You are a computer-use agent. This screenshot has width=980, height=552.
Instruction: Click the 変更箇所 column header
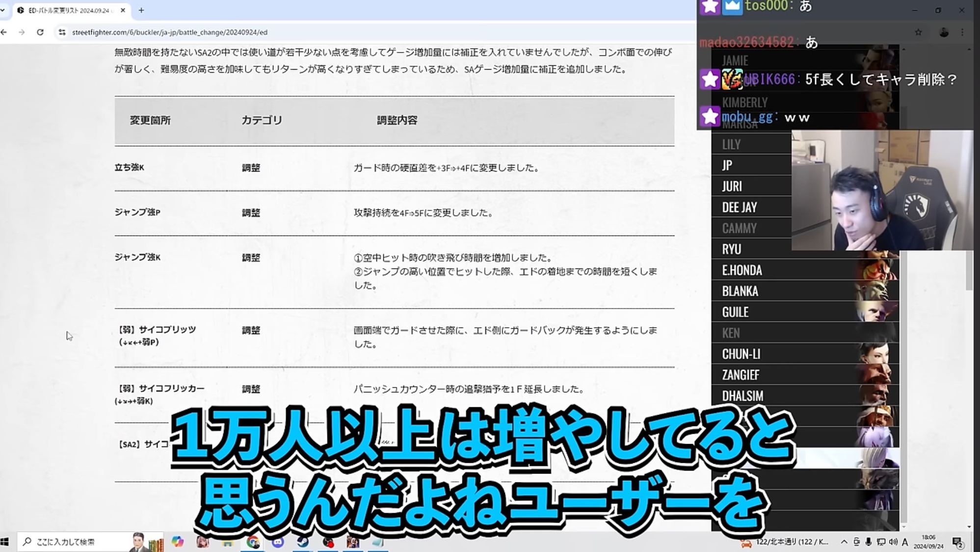click(x=150, y=120)
